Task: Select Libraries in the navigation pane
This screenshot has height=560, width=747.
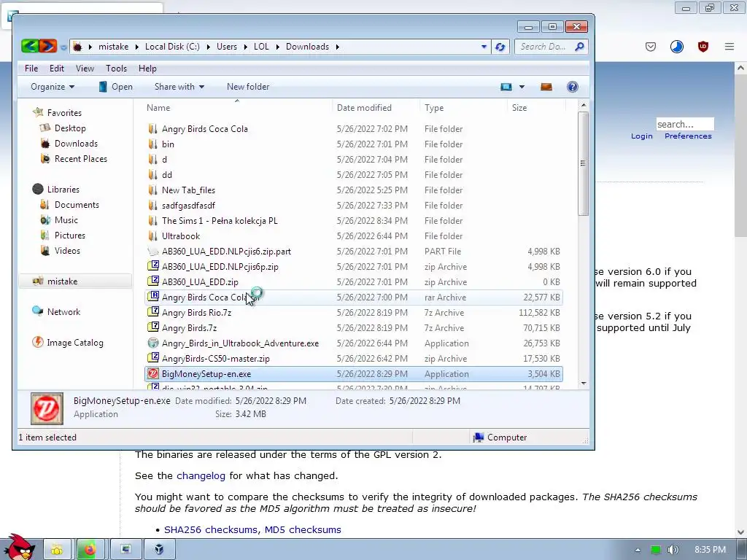Action: point(63,189)
